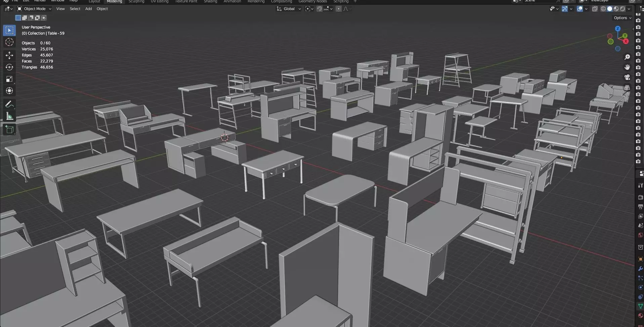The width and height of the screenshot is (644, 327).
Task: Toggle the camera view button
Action: pyautogui.click(x=627, y=77)
